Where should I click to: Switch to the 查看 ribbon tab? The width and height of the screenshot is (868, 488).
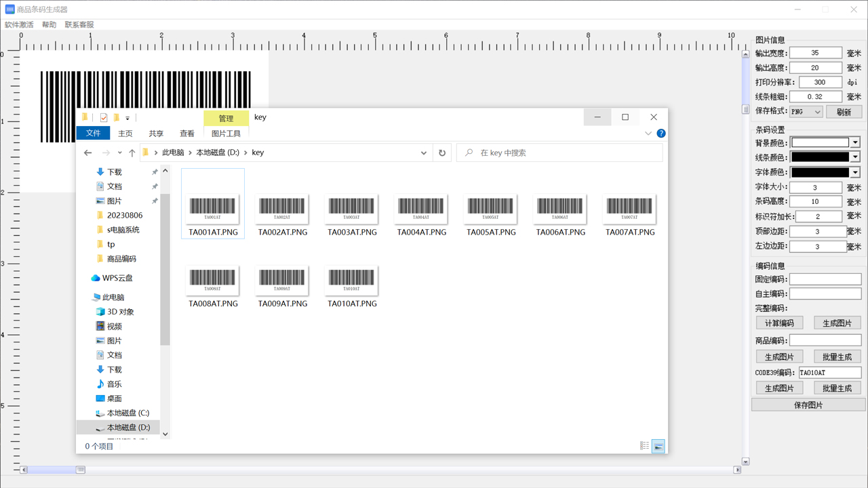(187, 134)
